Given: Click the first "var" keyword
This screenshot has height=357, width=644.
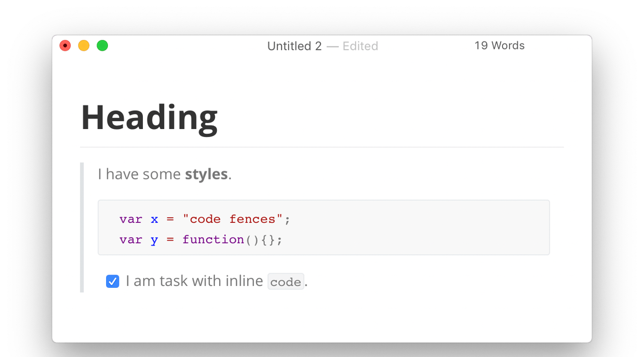Looking at the screenshot, I should tap(131, 219).
